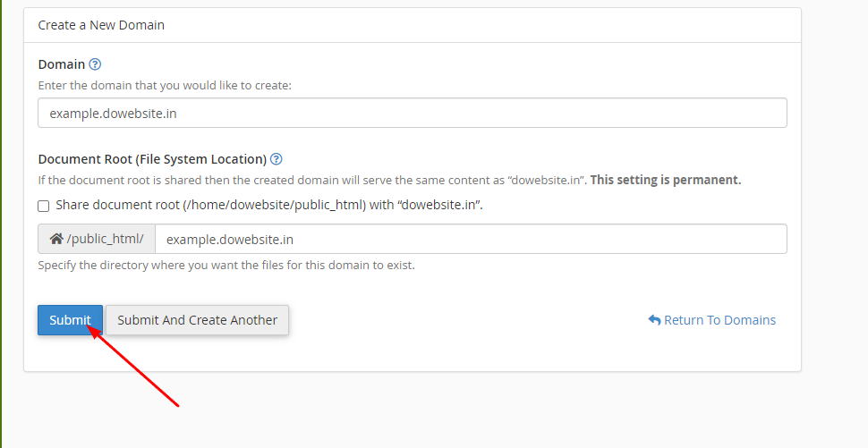Image resolution: width=868 pixels, height=448 pixels.
Task: Choose Submit And Create Another
Action: point(197,320)
